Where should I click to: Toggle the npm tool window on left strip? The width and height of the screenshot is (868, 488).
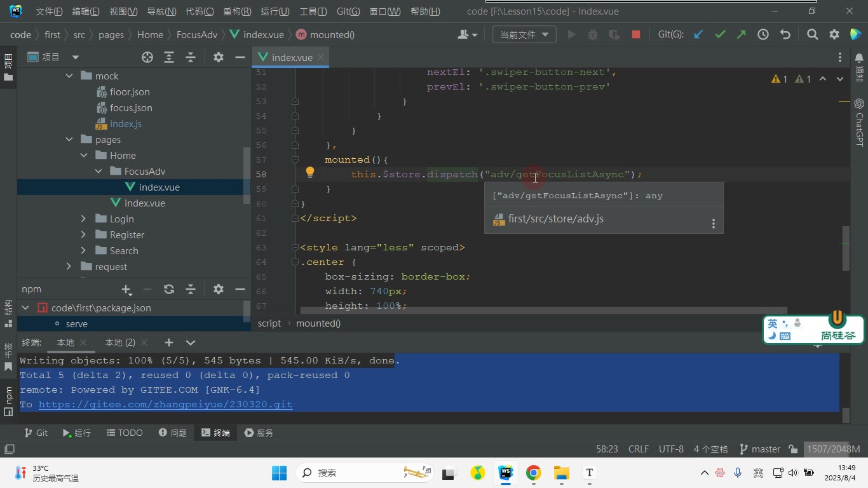(x=8, y=400)
